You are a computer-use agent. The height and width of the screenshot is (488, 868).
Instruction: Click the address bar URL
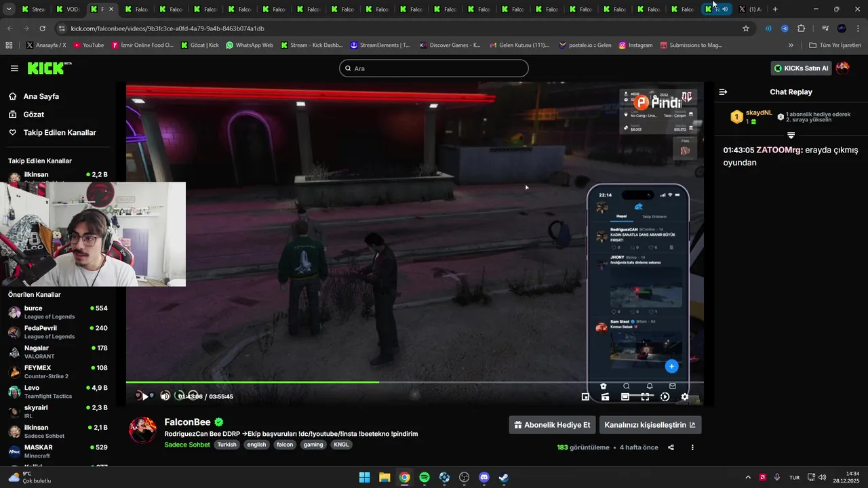(x=167, y=28)
